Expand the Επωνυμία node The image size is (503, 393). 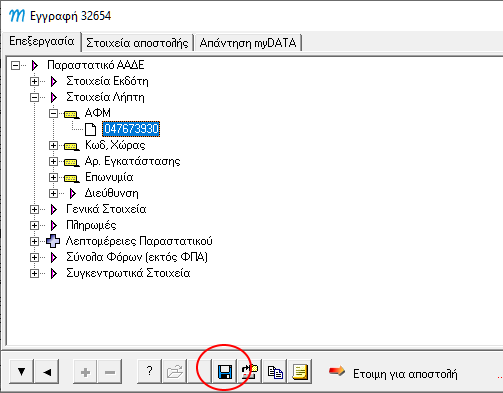coord(53,177)
